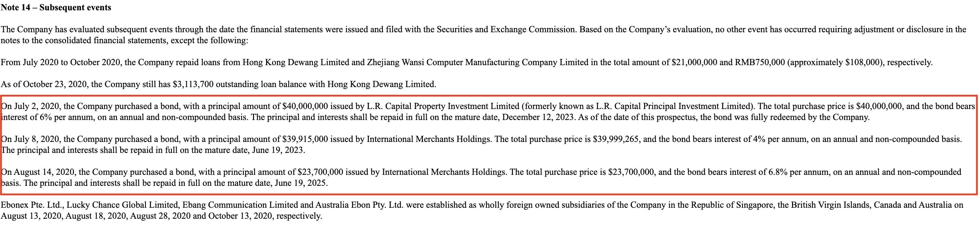Click the $39,915,000 principal amount
The width and height of the screenshot is (980, 229).
tap(305, 140)
